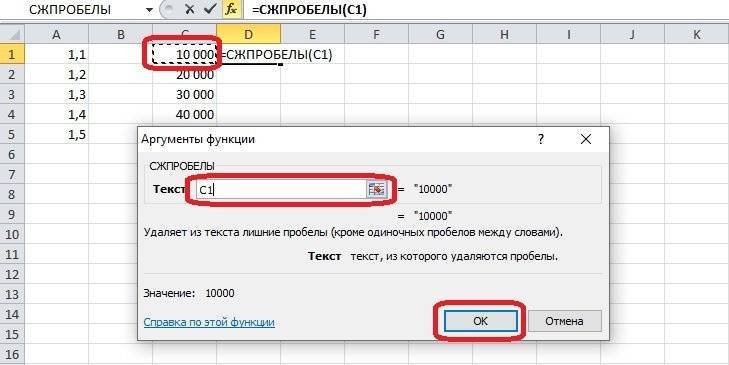Open Справка по этой функции link
729x365 pixels.
point(209,322)
